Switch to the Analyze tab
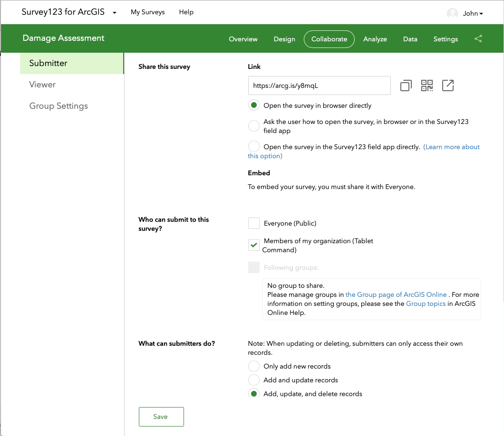 [375, 39]
